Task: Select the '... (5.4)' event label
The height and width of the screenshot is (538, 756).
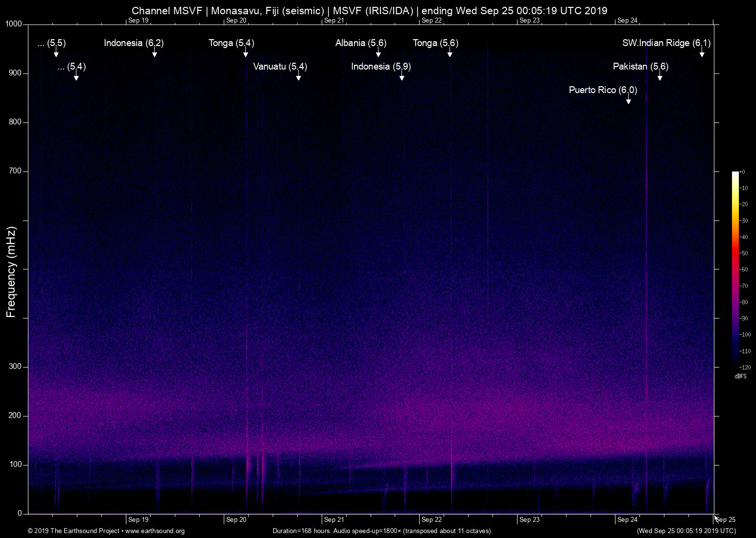Action: tap(71, 67)
